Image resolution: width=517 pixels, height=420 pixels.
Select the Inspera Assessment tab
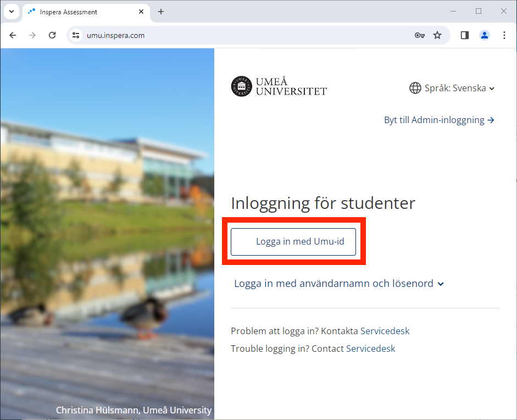pos(86,12)
